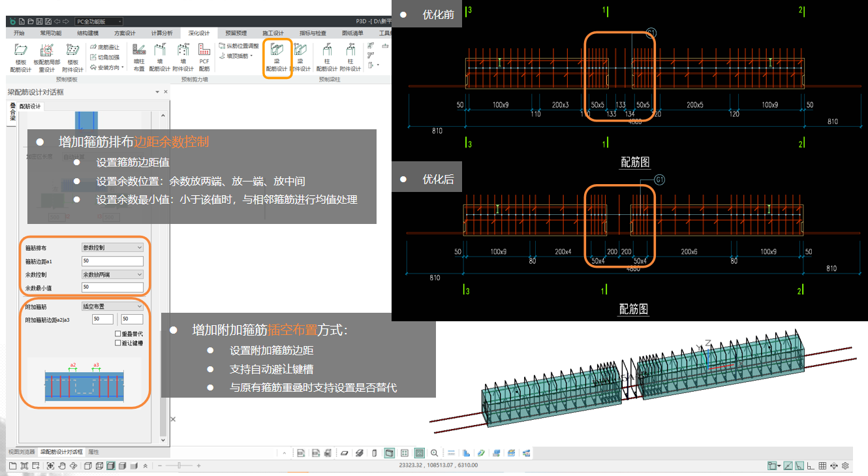Click the pan hand tool in bottom toolbar
The image size is (868, 476).
61,466
